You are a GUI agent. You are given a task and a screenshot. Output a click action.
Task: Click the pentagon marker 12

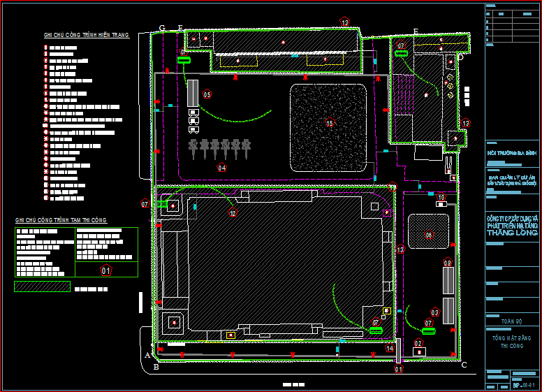[x=233, y=212]
